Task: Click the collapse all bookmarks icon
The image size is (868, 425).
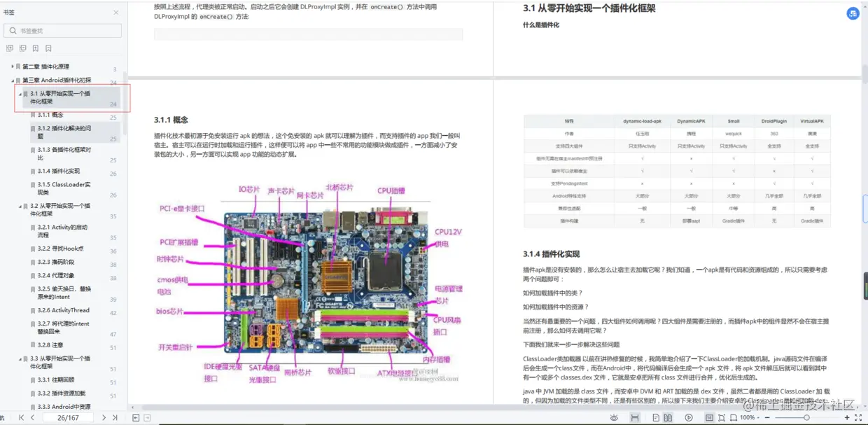Action: point(22,48)
